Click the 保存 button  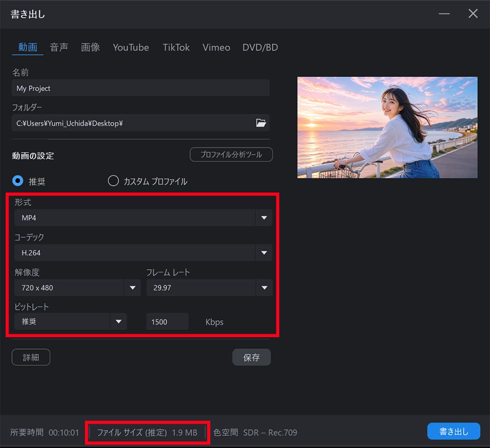point(252,357)
